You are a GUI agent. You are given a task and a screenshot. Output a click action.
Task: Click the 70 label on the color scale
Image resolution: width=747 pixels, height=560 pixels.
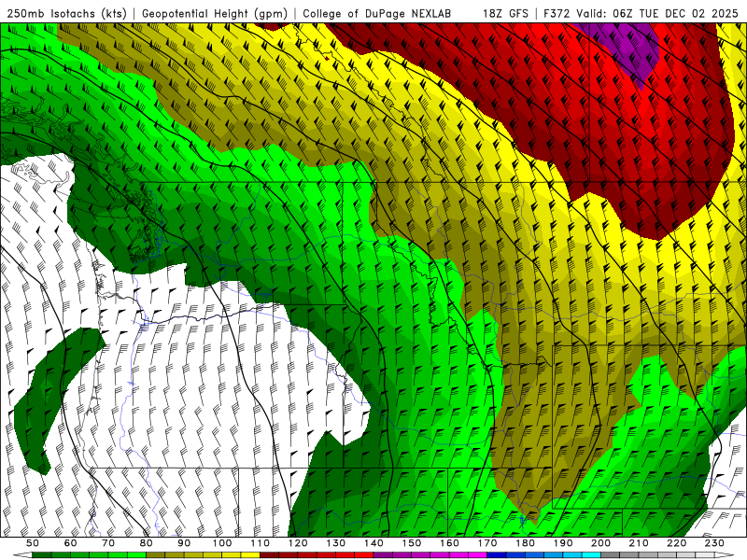[108, 543]
